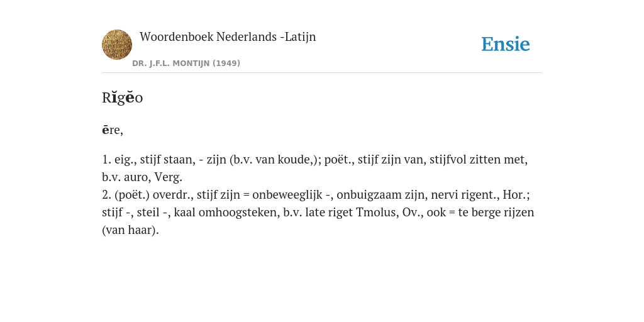Click the word "auro" in definition one
This screenshot has width=644, height=322.
coord(138,177)
